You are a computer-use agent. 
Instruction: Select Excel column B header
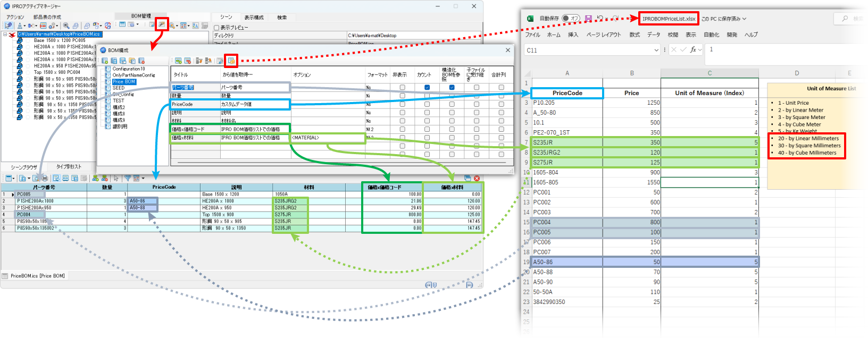[x=632, y=73]
